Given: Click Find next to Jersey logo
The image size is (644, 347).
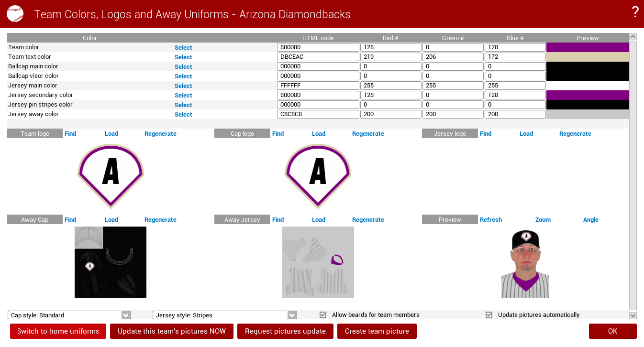Looking at the screenshot, I should coord(486,134).
